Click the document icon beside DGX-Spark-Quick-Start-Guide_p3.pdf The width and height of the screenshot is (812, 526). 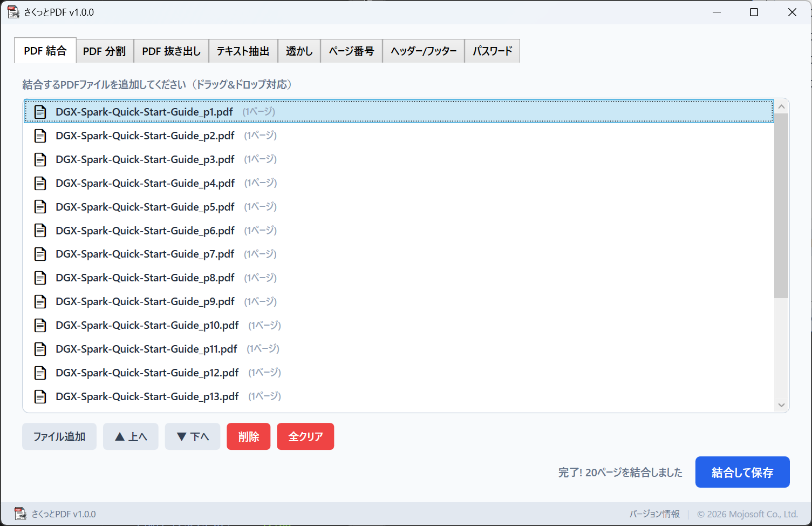(x=40, y=159)
